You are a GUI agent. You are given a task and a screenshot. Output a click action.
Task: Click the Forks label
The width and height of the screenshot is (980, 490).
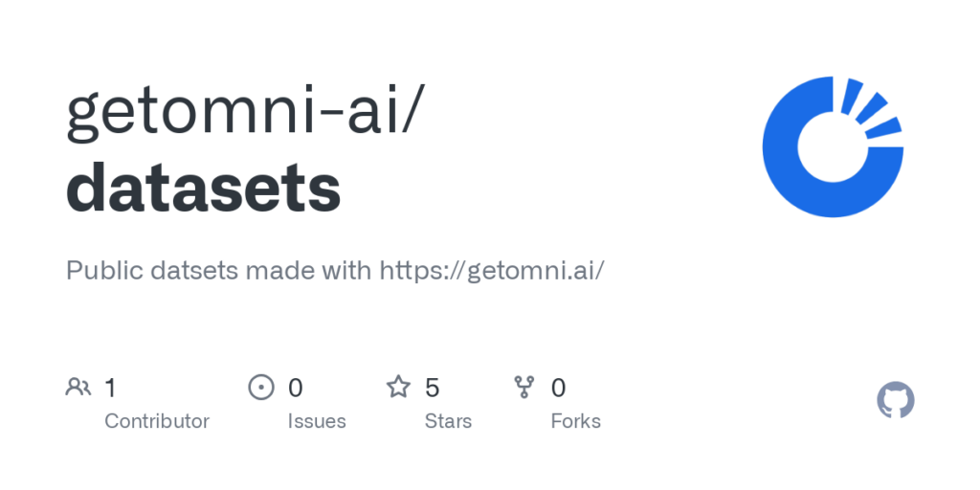click(x=576, y=421)
